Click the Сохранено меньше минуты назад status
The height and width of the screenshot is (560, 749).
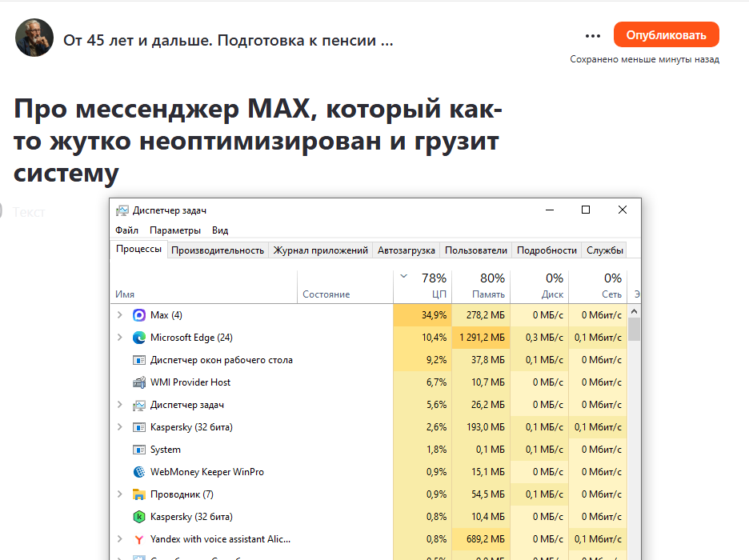pyautogui.click(x=644, y=60)
